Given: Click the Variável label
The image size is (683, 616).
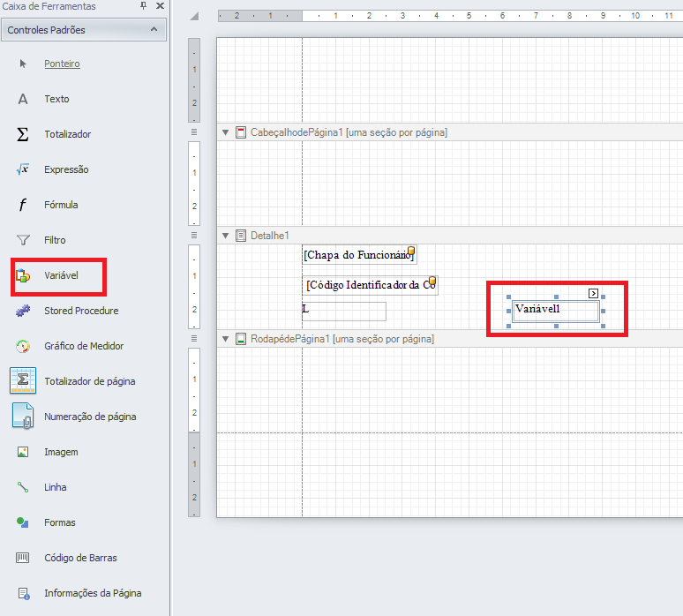Looking at the screenshot, I should pyautogui.click(x=61, y=275).
